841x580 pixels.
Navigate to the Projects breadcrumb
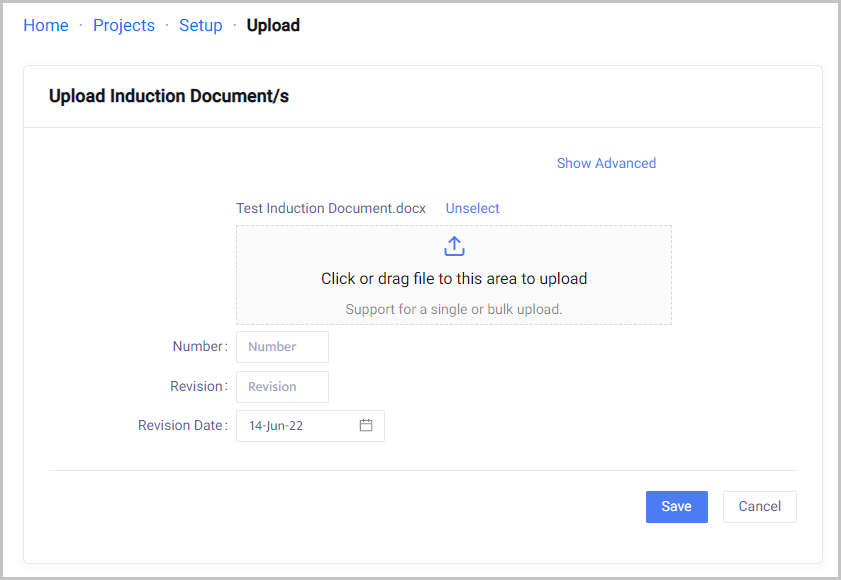point(124,25)
